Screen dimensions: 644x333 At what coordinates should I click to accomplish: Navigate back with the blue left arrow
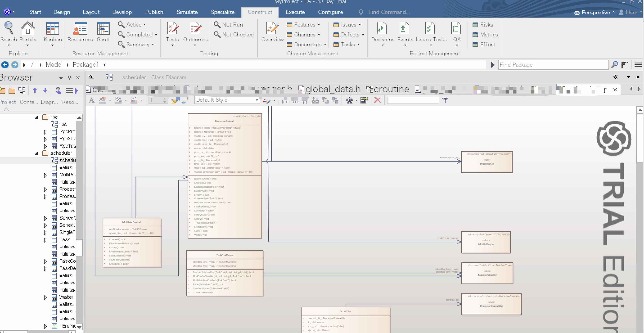(x=5, y=65)
